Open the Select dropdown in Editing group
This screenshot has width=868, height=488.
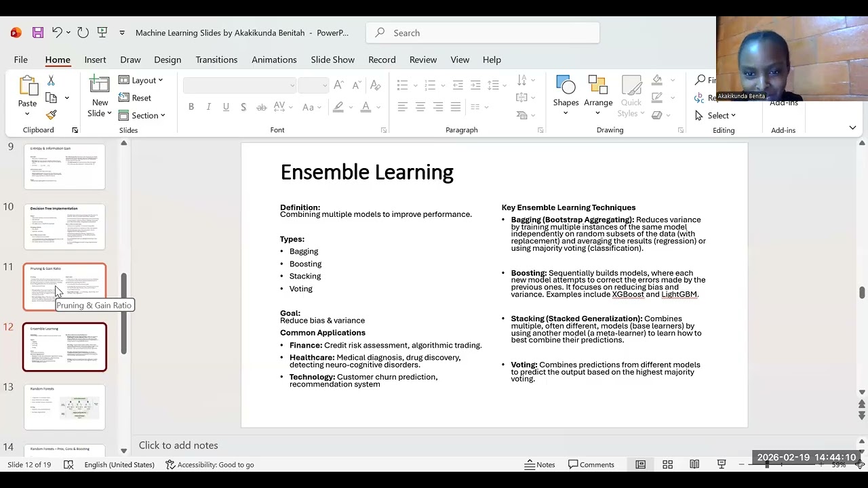pyautogui.click(x=715, y=115)
